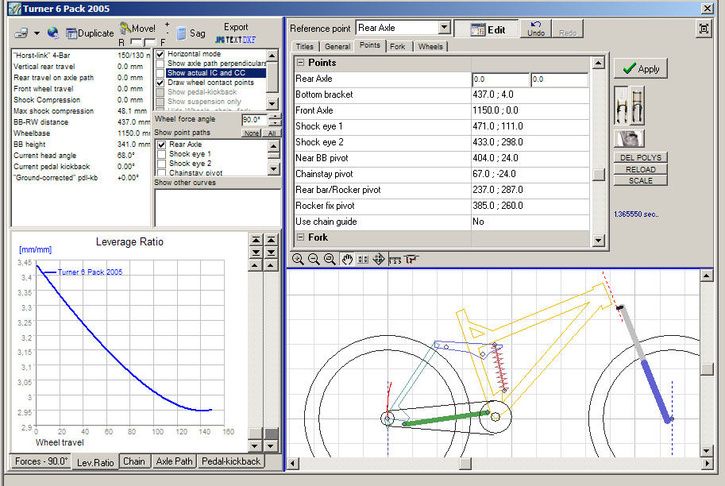The height and width of the screenshot is (486, 725).
Task: Click the Duplicate bike icon
Action: point(71,33)
